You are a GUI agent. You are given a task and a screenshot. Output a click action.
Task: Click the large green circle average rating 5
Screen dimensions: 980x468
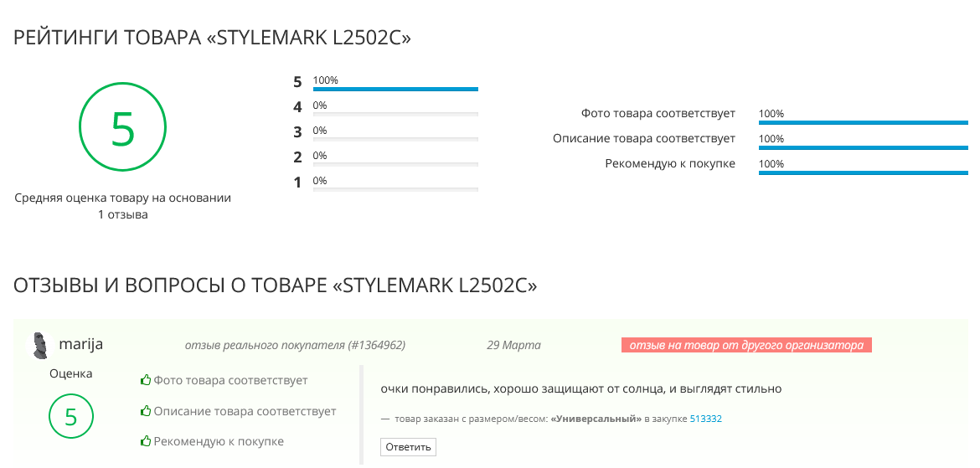122,128
